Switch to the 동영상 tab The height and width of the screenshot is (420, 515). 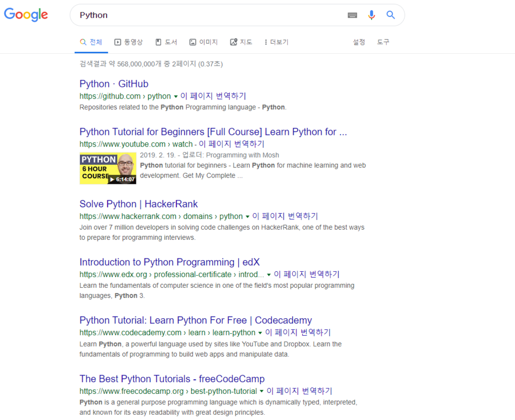click(128, 42)
